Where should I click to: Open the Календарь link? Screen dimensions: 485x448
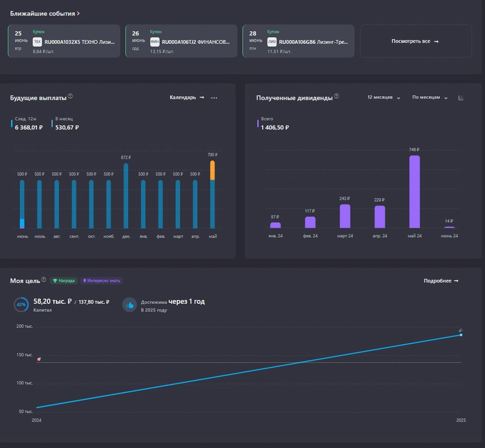(x=187, y=98)
